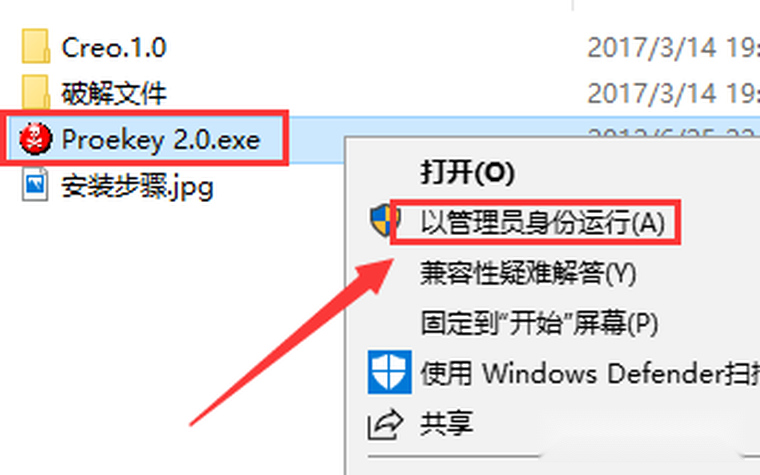The image size is (760, 475).
Task: Select 兼容性疑难解答(Y) in context menu
Action: [x=528, y=273]
